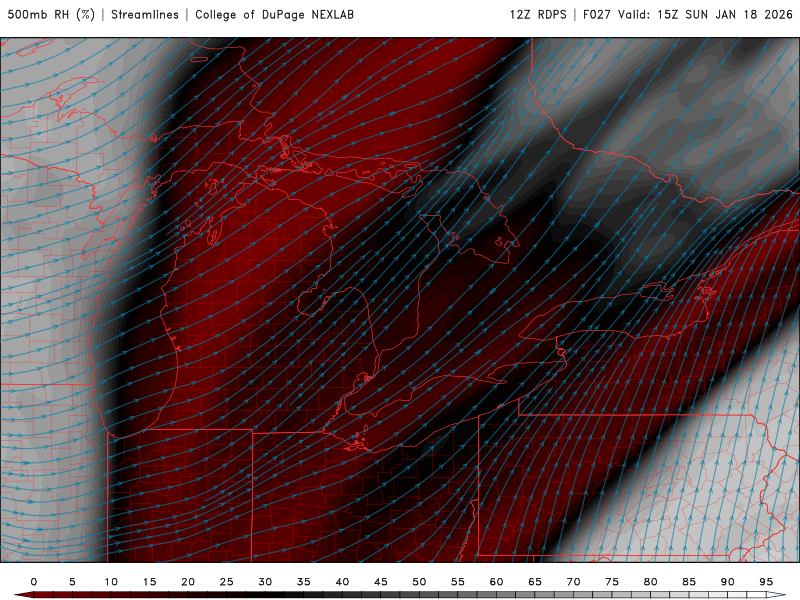This screenshot has height=600, width=800.
Task: Click the '80' colorbar scale label
Action: (x=651, y=582)
